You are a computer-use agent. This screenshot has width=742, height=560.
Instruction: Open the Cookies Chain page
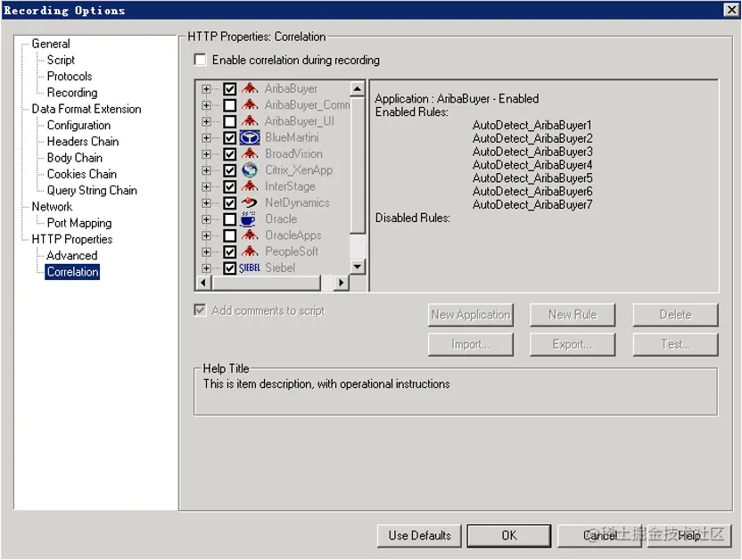click(81, 174)
